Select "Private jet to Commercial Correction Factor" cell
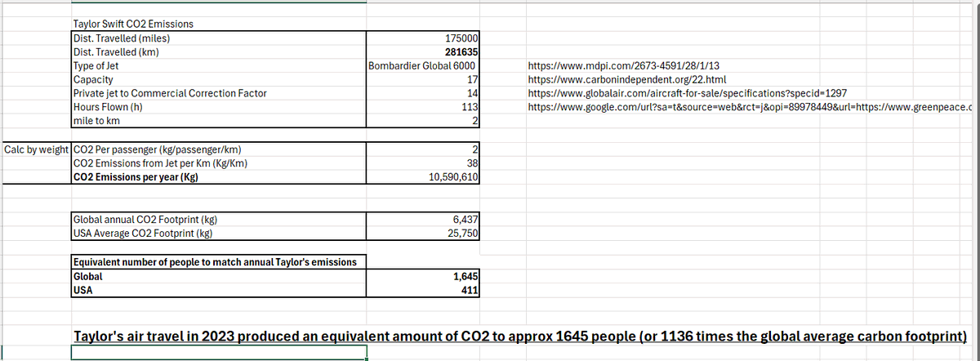 tap(219, 93)
